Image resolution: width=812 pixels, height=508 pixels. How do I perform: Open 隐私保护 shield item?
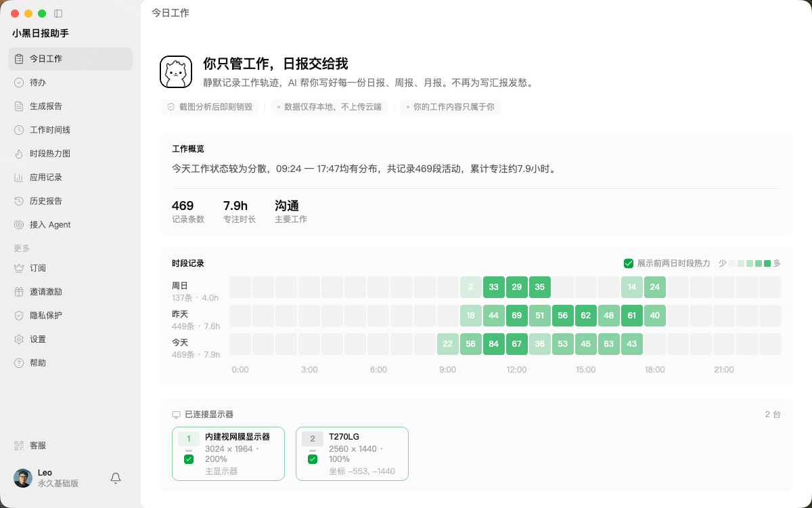click(70, 316)
